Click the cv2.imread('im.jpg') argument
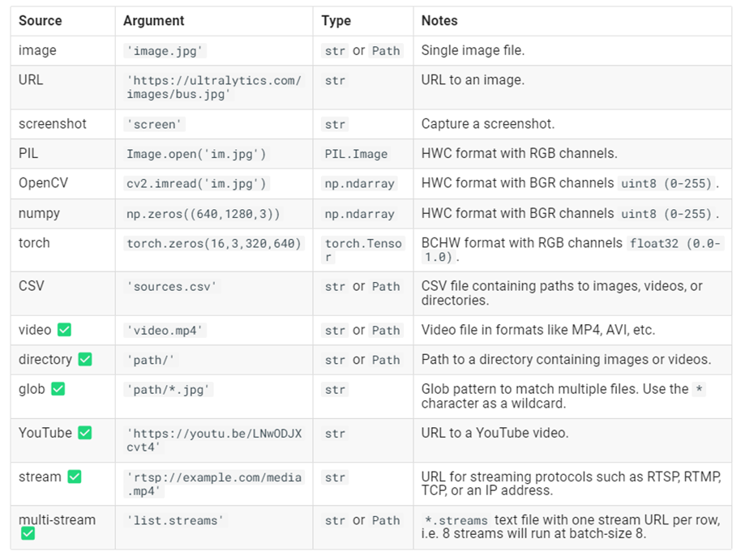Image resolution: width=745 pixels, height=560 pixels. 197,184
